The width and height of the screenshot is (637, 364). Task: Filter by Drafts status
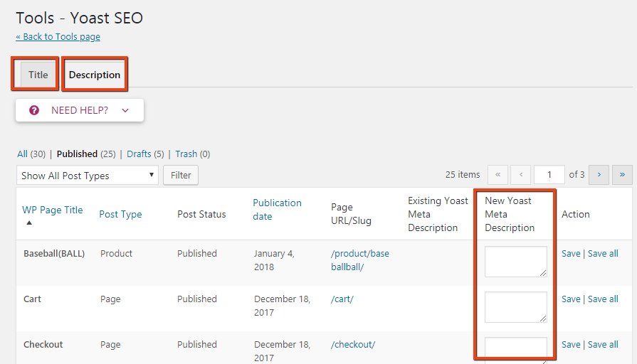coord(139,154)
